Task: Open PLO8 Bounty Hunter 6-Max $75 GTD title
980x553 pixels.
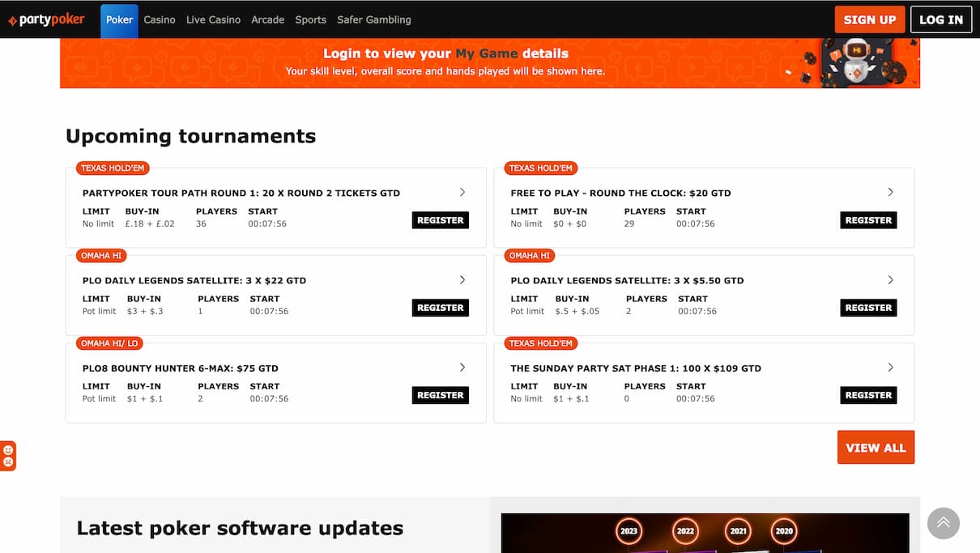Action: [181, 368]
